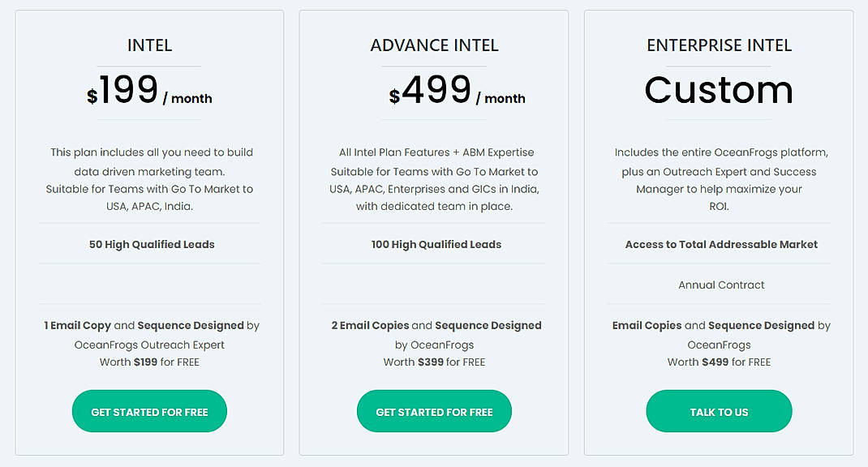Viewport: 868px width, 467px height.
Task: Click the TALK TO US button
Action: point(719,411)
